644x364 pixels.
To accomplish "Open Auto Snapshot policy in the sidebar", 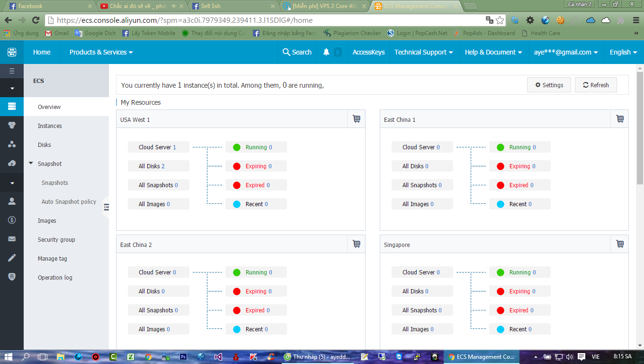I will [x=69, y=201].
